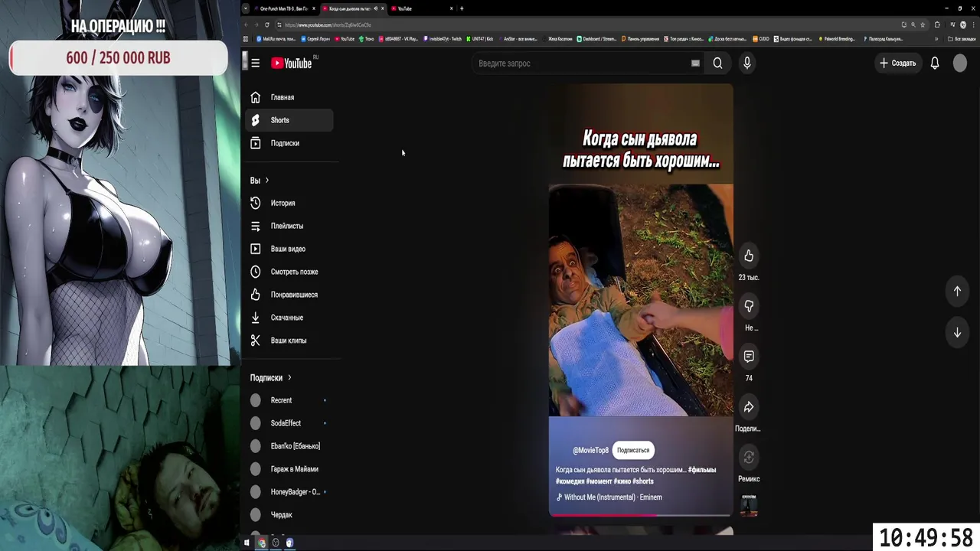This screenshot has width=980, height=551.
Task: Open the Mail.Ru bookmark
Action: tap(278, 39)
